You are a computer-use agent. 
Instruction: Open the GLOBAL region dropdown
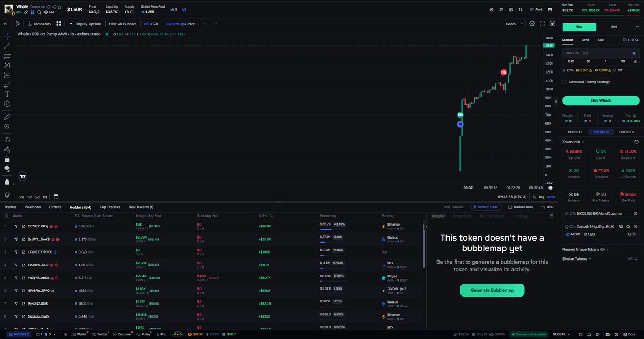click(561, 334)
